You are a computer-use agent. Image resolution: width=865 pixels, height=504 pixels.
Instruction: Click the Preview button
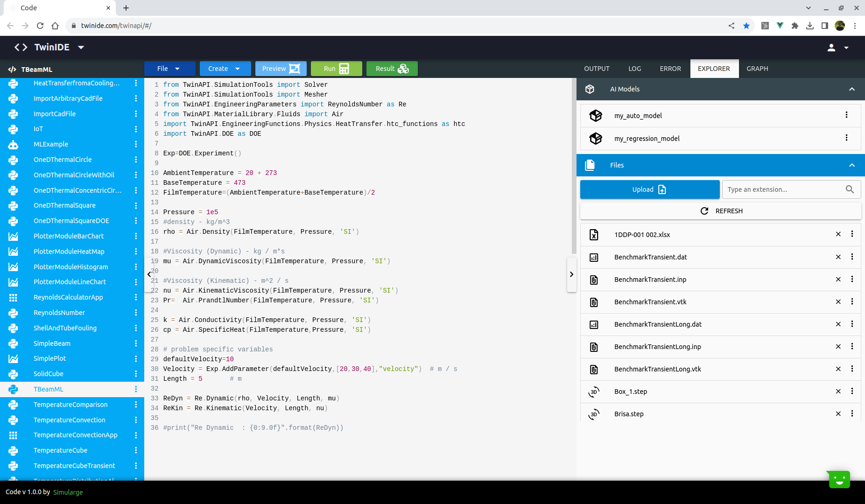(281, 69)
